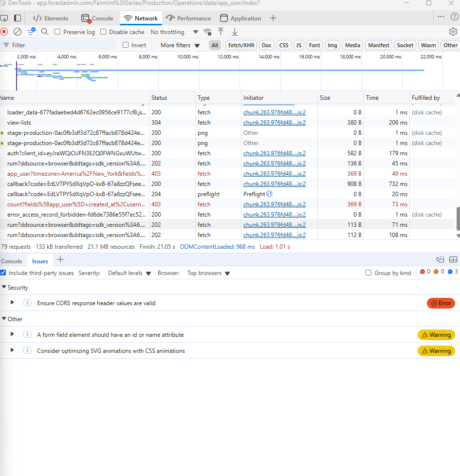Click the orange warning issues count icon
The height and width of the screenshot is (476, 460).
(x=436, y=272)
